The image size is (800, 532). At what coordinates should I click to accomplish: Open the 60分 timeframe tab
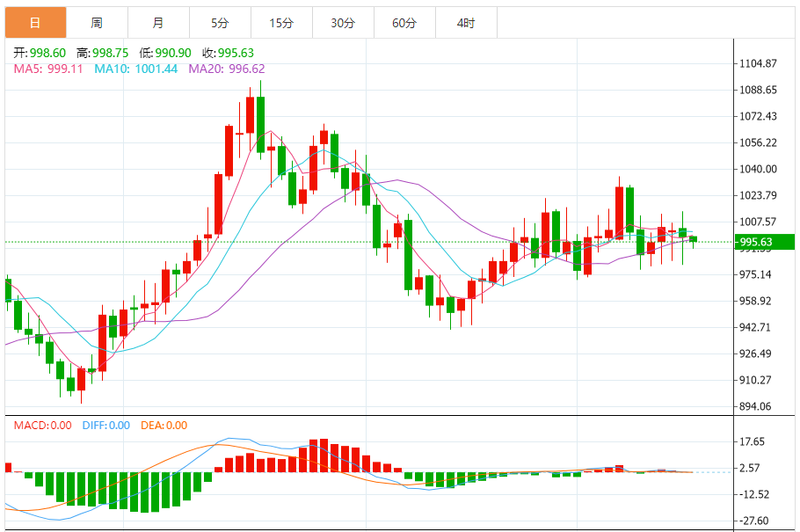404,23
